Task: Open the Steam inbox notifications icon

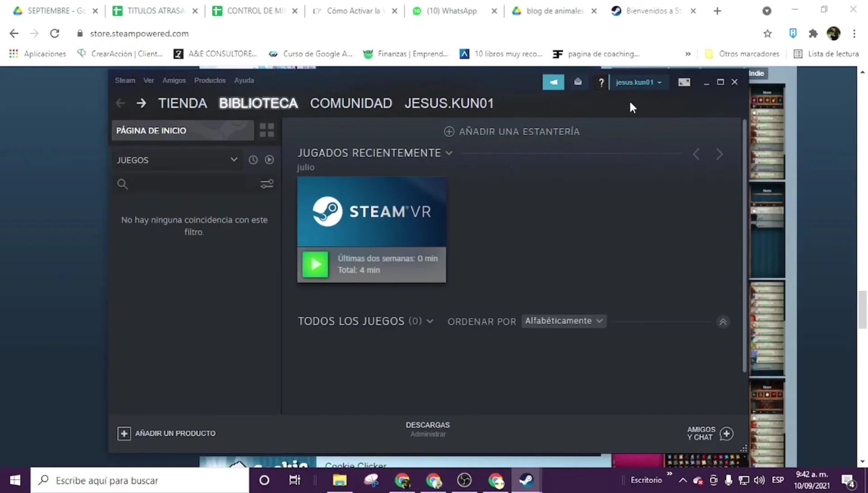Action: 578,82
